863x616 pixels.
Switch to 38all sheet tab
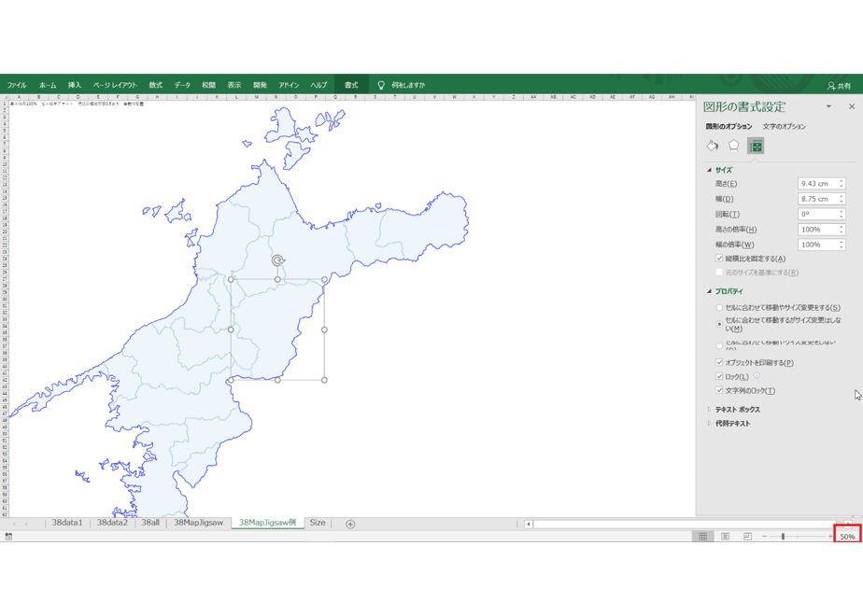150,523
